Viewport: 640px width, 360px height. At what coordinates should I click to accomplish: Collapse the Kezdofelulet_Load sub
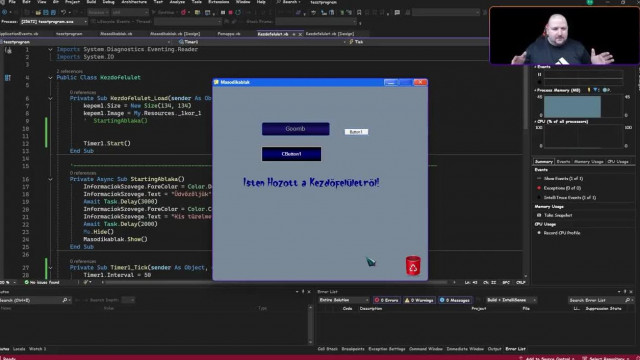pyautogui.click(x=50, y=98)
